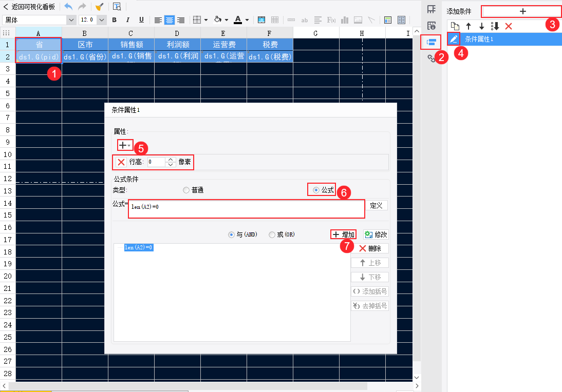Viewport: 562px width, 392px height.
Task: Select the 普通 type radio button
Action: (186, 190)
